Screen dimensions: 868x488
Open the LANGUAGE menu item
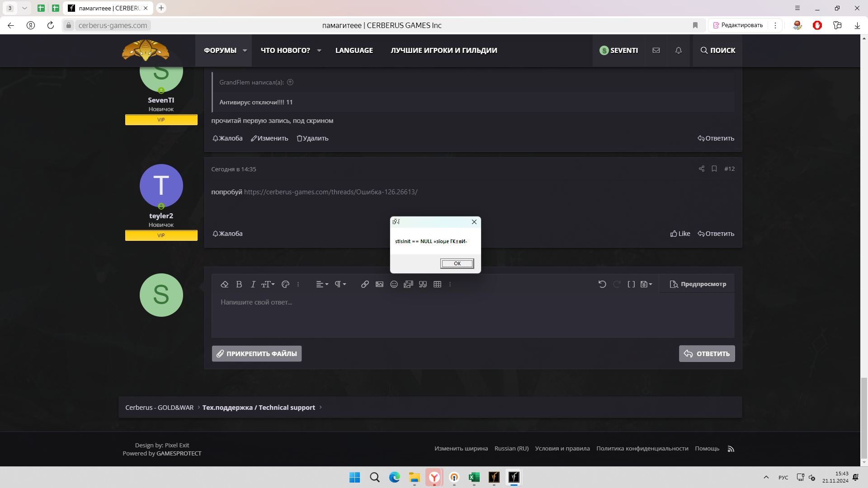point(354,51)
